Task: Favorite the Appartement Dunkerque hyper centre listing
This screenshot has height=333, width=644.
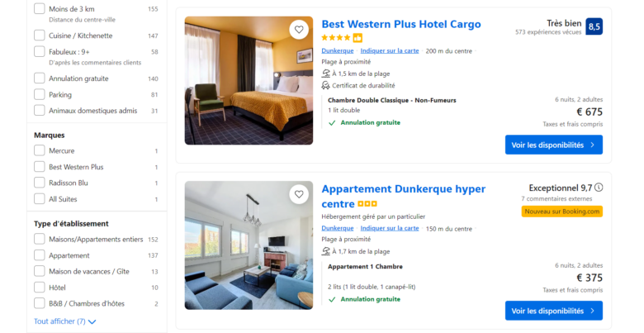Action: click(299, 194)
